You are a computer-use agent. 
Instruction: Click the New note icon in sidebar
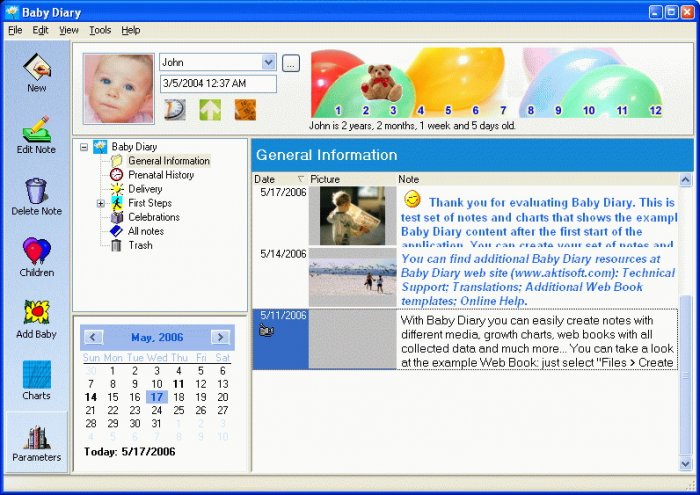coord(37,67)
